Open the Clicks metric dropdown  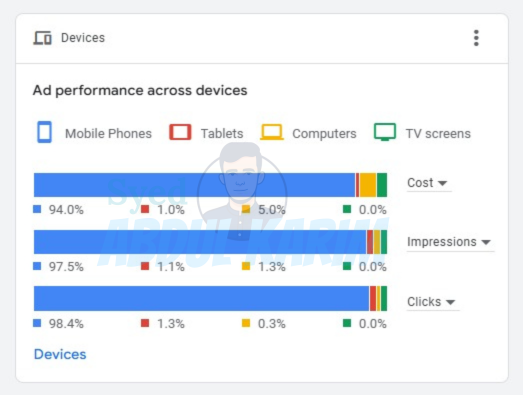click(432, 302)
